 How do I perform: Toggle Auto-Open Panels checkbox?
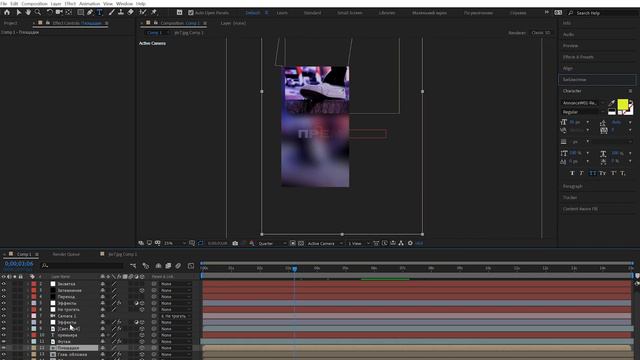point(191,13)
